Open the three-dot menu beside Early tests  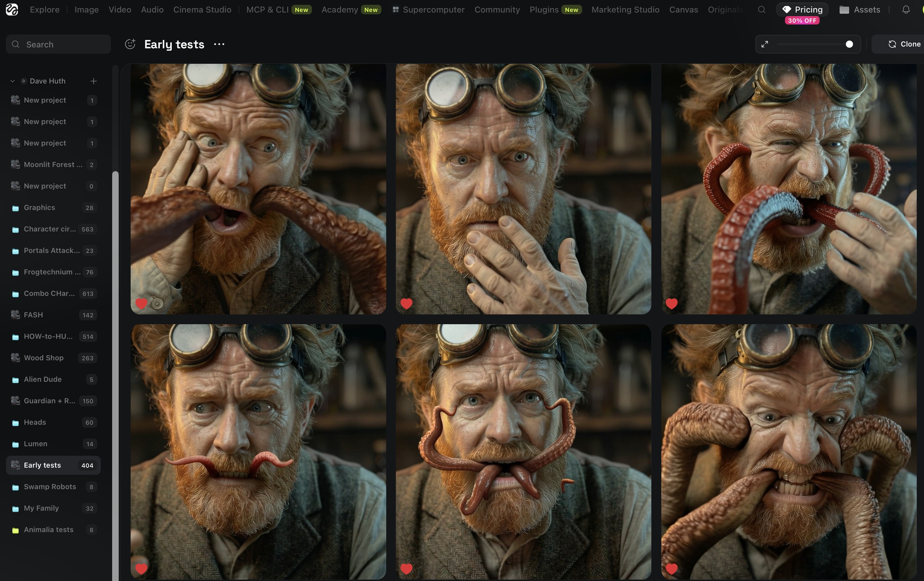pyautogui.click(x=219, y=44)
